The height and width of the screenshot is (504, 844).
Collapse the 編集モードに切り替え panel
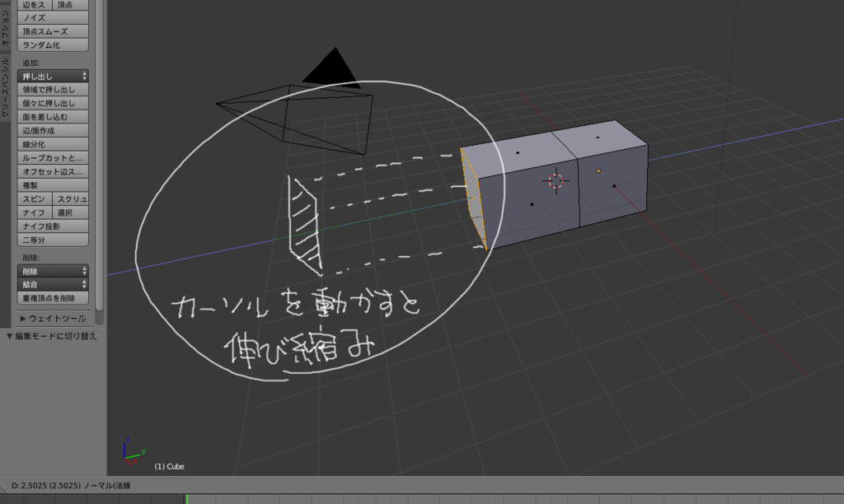(x=49, y=336)
